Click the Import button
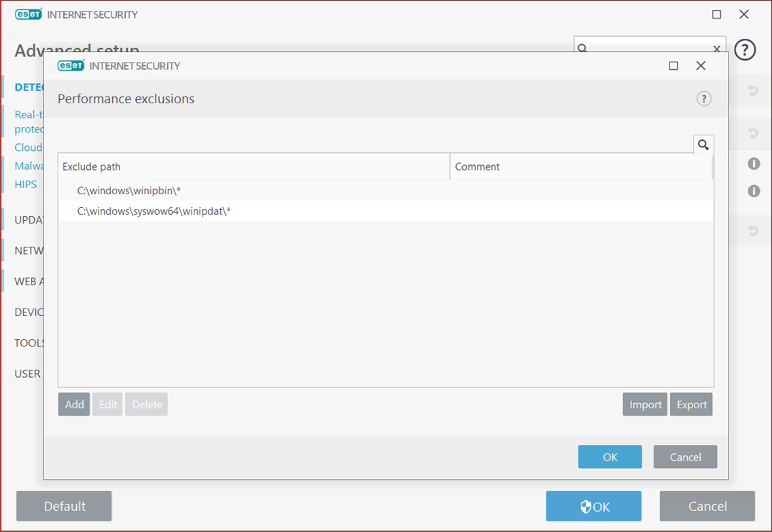This screenshot has height=532, width=772. click(x=645, y=404)
